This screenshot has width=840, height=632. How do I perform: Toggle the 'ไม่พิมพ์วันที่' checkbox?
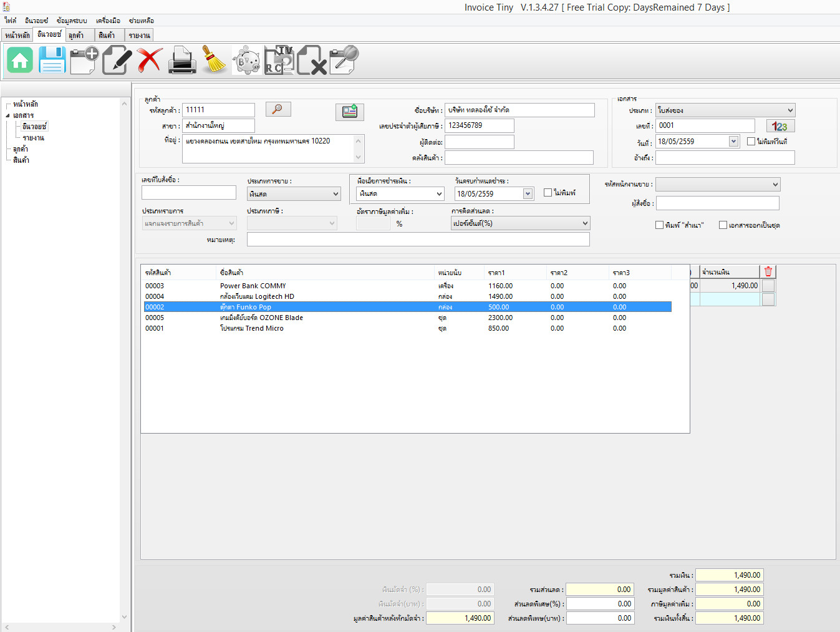click(751, 142)
